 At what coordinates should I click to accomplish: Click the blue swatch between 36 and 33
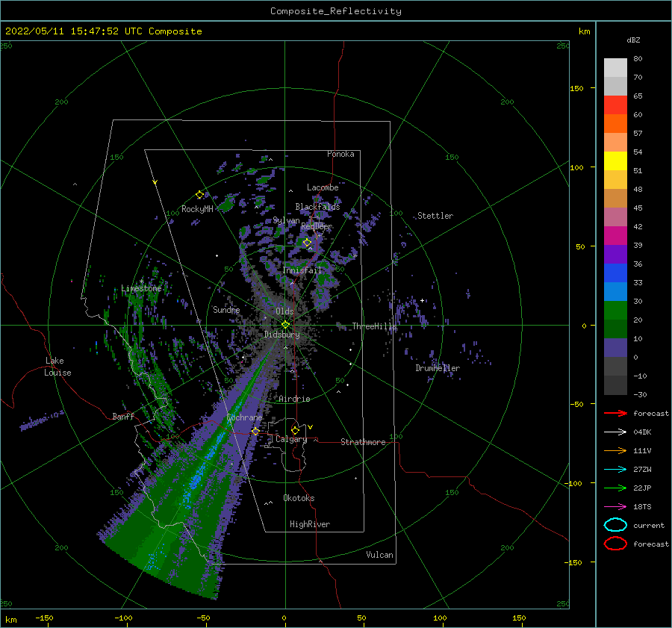pos(615,273)
